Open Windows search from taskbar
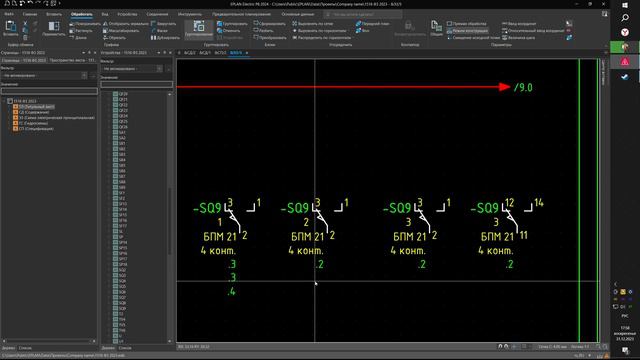The image size is (640, 360). pos(625,18)
